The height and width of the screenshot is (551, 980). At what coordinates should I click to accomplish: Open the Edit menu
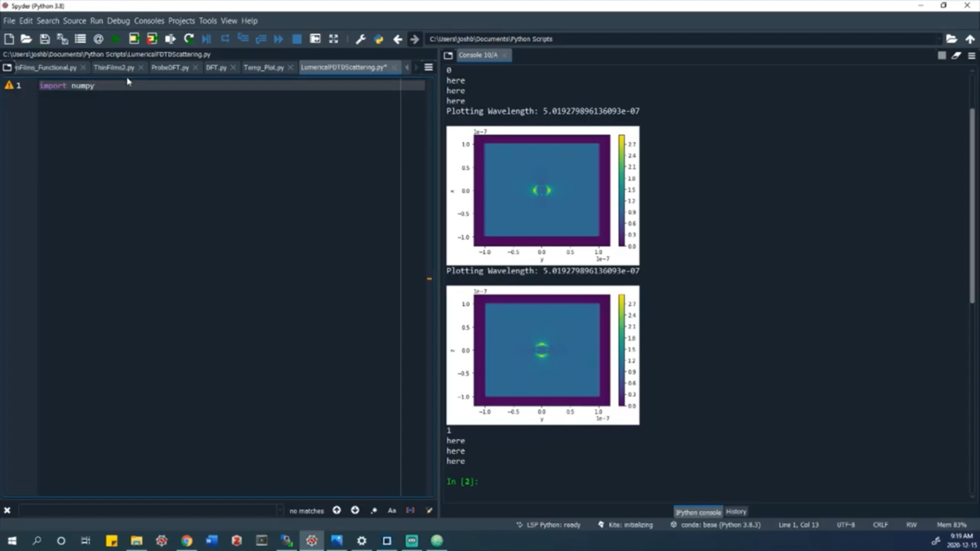click(x=26, y=20)
